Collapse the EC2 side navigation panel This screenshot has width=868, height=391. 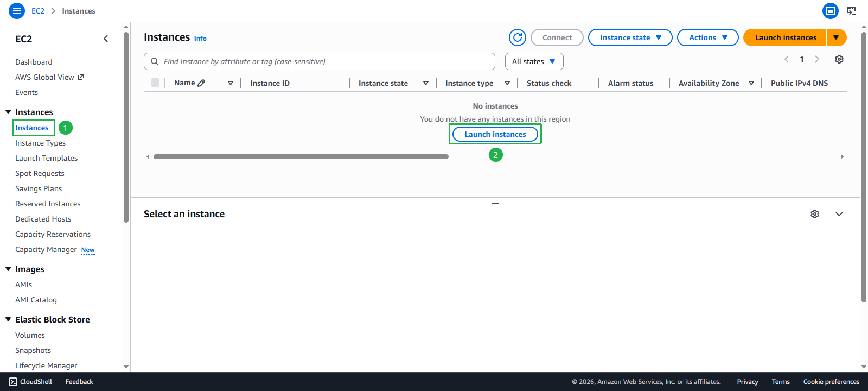point(106,39)
